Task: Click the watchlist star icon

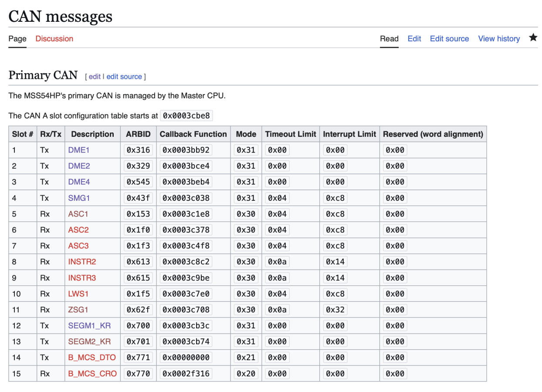Action: coord(533,38)
